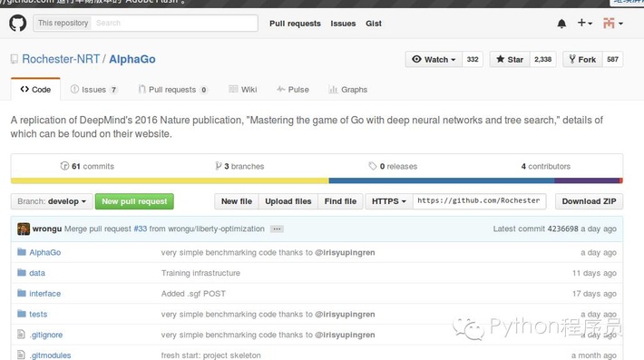View the 2,338 stargazers count
644x360 pixels.
(542, 60)
